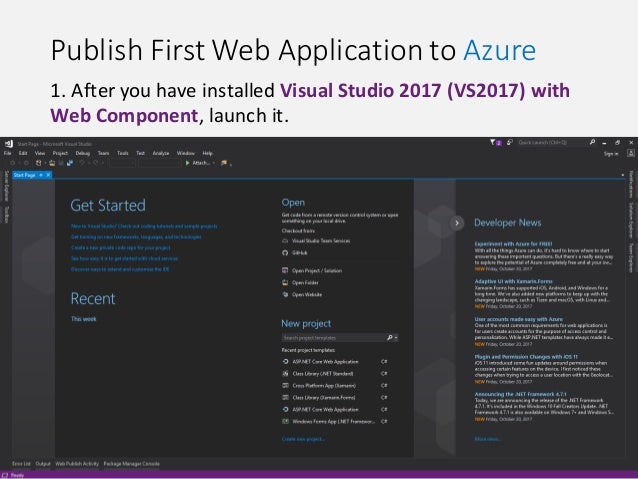Open the Attach button dropdown arrow
The image size is (638, 479).
(x=214, y=163)
